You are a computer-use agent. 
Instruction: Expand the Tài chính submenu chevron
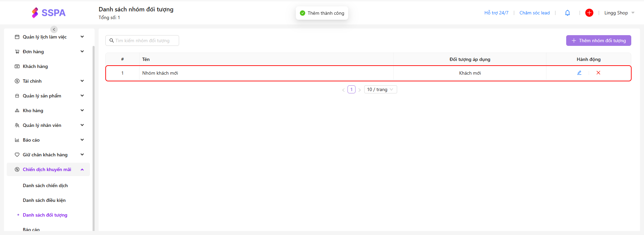[x=82, y=81]
